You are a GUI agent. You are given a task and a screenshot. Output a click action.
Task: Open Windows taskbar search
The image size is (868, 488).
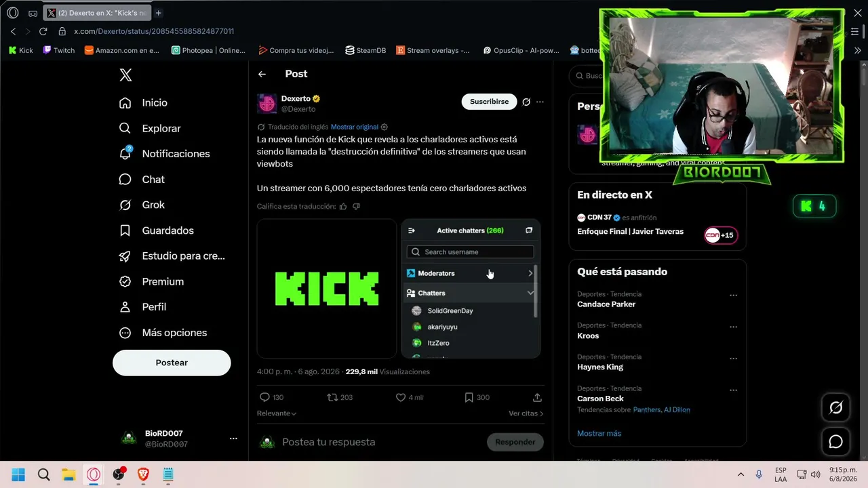coord(43,474)
